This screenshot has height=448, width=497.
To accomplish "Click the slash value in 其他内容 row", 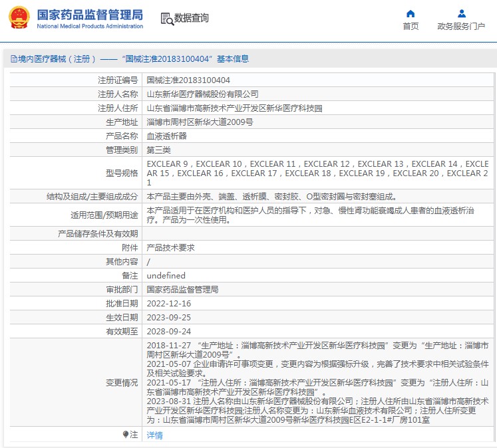I will [x=148, y=262].
